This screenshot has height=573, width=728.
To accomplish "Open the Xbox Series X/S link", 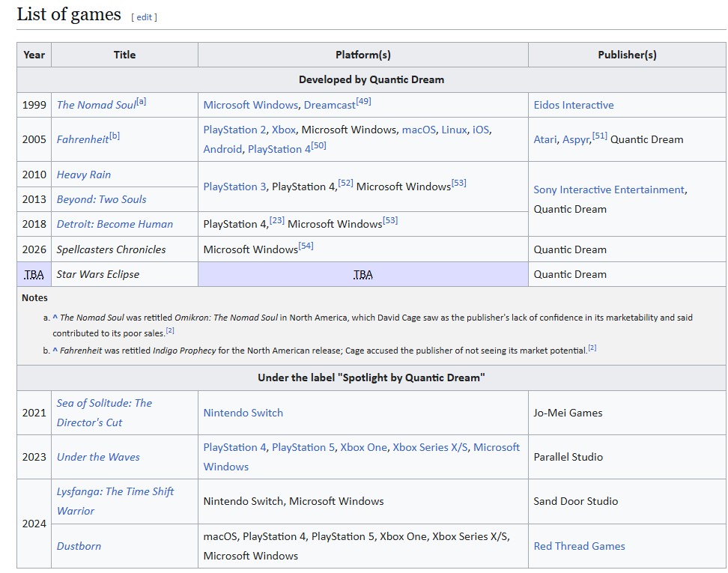I will pos(430,447).
